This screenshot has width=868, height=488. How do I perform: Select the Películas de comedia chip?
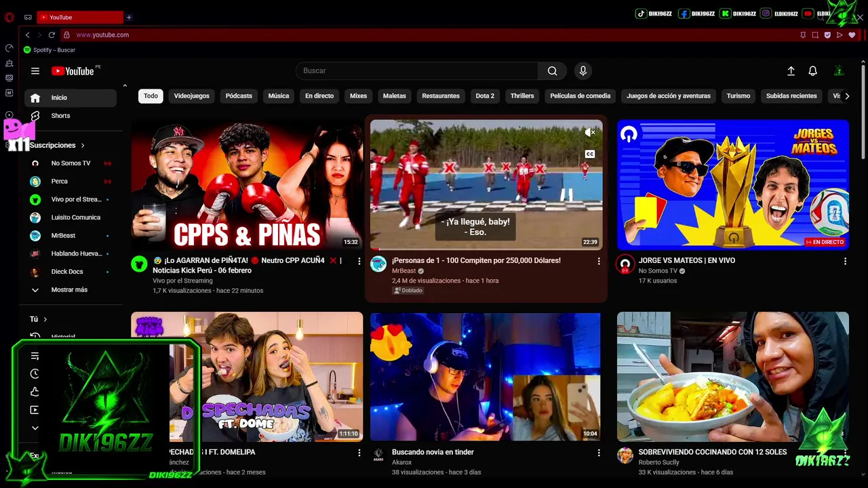point(580,96)
